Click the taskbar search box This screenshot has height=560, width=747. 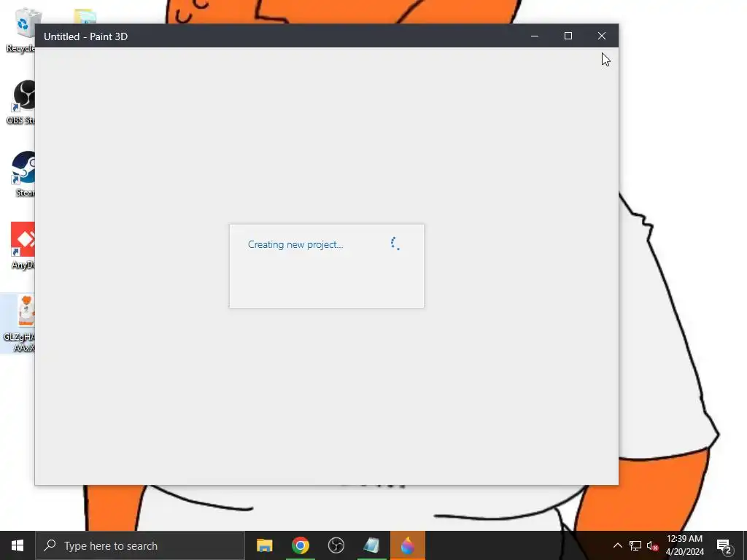click(140, 545)
